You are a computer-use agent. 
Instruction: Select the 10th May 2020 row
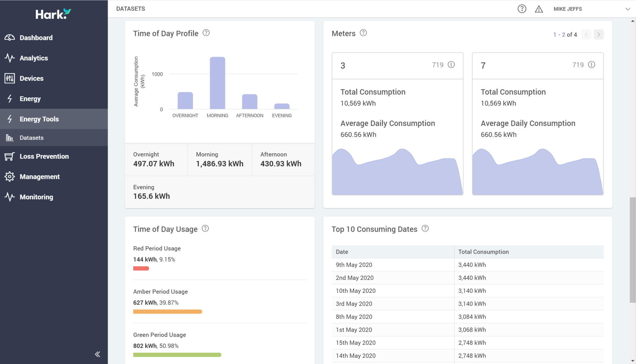tap(468, 291)
